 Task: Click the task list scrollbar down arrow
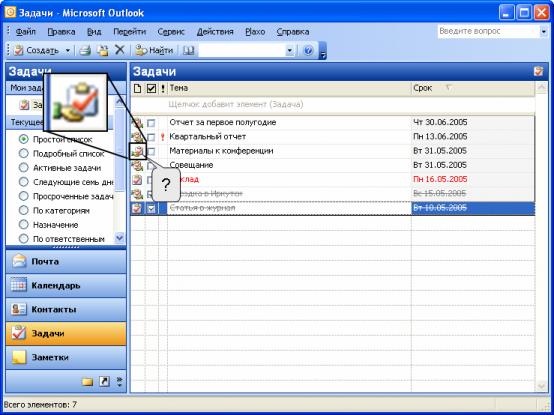coord(541,386)
